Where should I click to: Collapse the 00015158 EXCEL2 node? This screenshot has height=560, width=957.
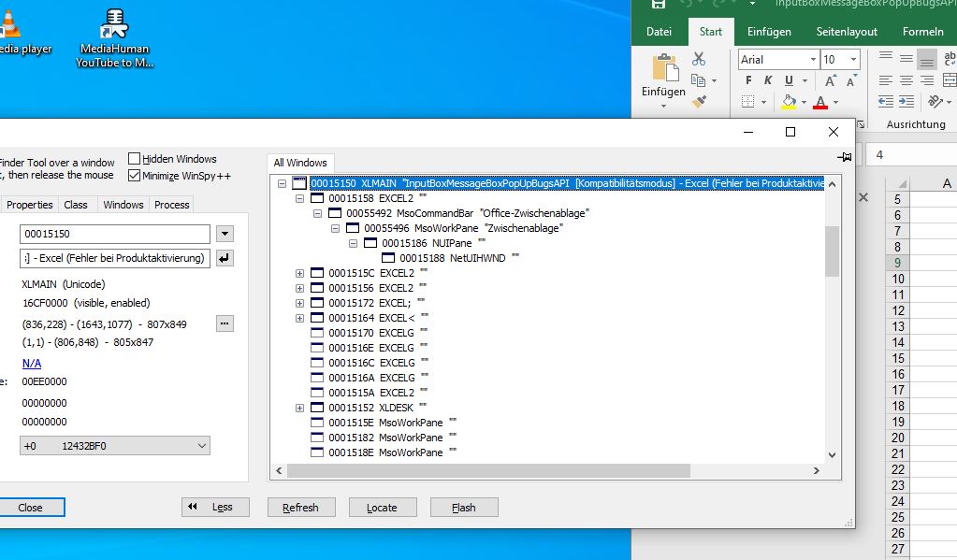(x=299, y=198)
